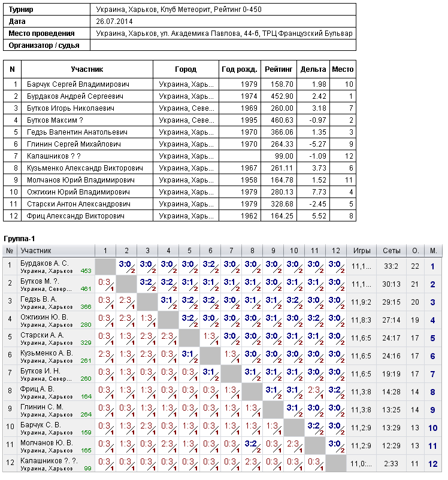Click points value 22 in Бурдаков row
Screen dimensions: 448x480
point(415,266)
